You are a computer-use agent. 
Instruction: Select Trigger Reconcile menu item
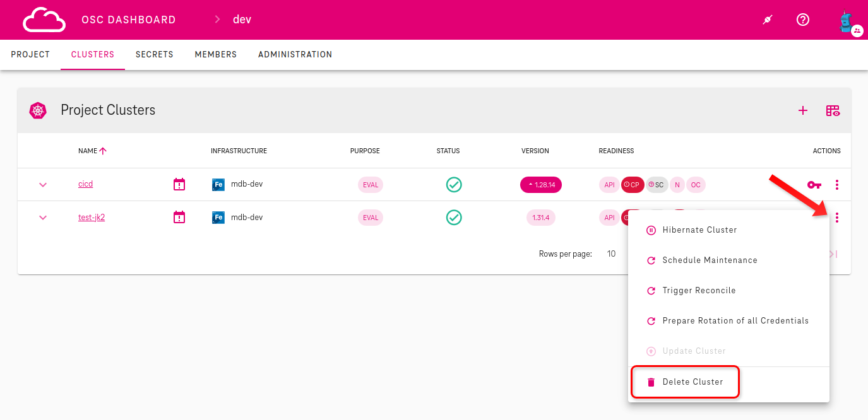coord(699,291)
